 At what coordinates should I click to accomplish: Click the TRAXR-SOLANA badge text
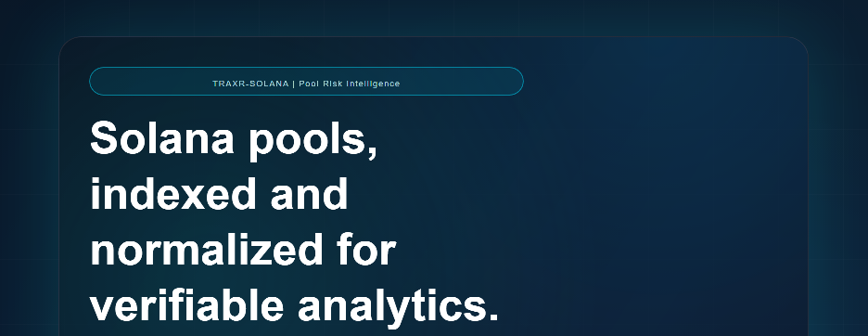pos(250,84)
